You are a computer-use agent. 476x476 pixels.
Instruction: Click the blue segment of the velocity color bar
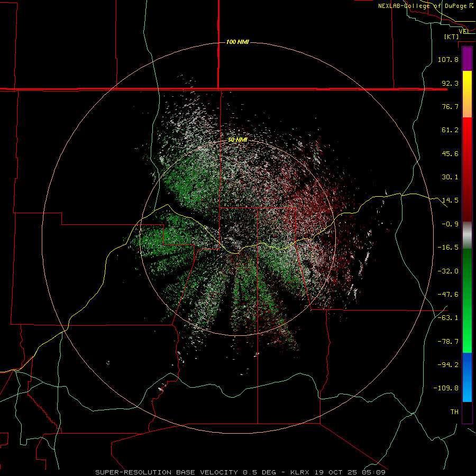pos(467,377)
